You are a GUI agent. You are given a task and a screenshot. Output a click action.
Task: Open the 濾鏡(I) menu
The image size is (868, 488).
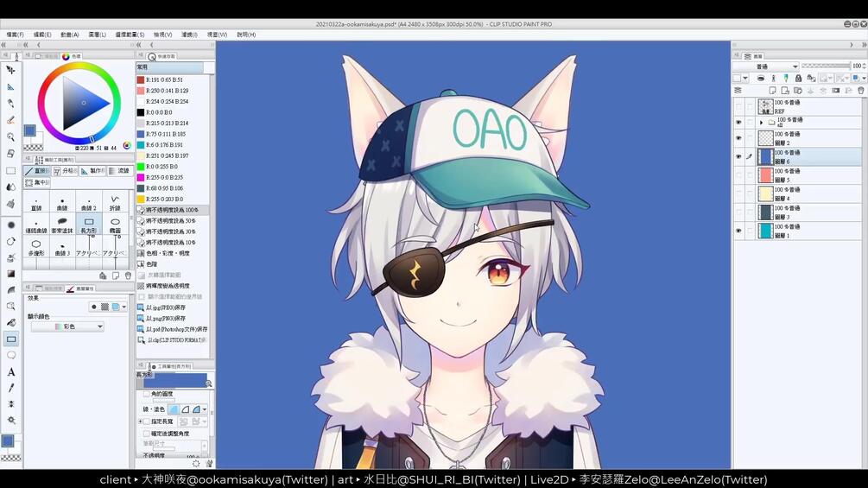coord(189,35)
